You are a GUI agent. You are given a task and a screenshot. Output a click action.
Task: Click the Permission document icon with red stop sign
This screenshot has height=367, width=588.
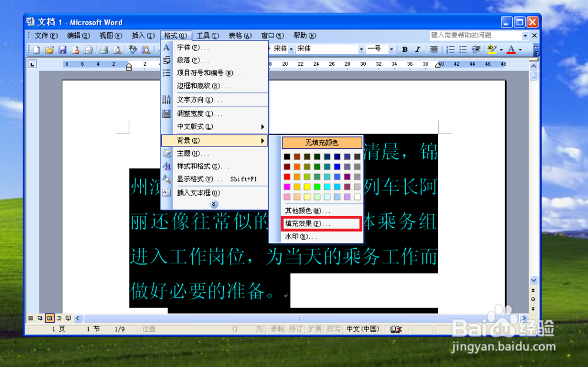(x=75, y=49)
